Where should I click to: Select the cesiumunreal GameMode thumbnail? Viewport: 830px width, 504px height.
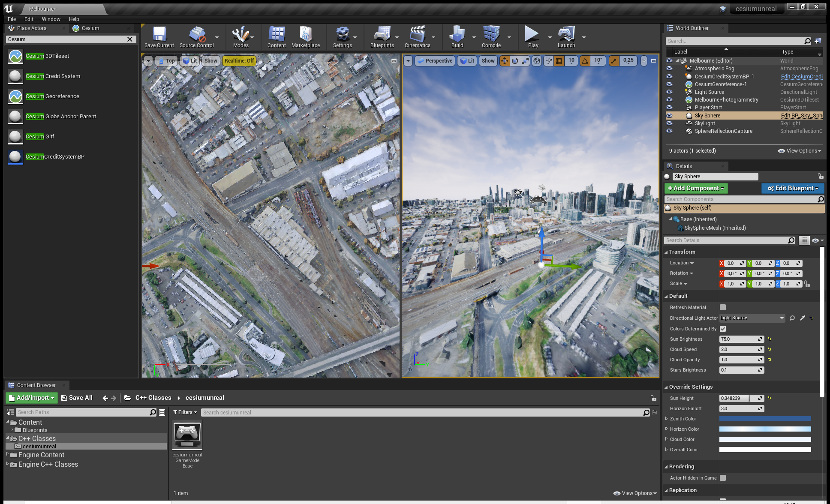[x=187, y=435]
